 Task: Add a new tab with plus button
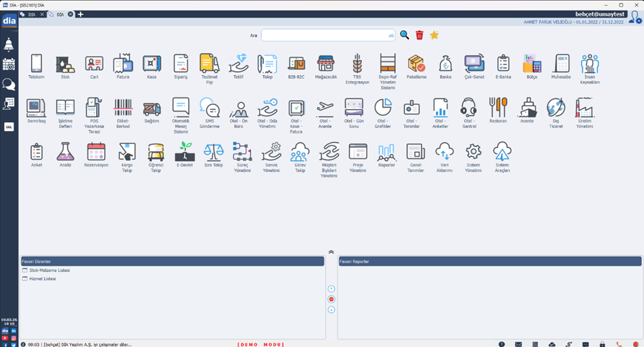[x=80, y=14]
